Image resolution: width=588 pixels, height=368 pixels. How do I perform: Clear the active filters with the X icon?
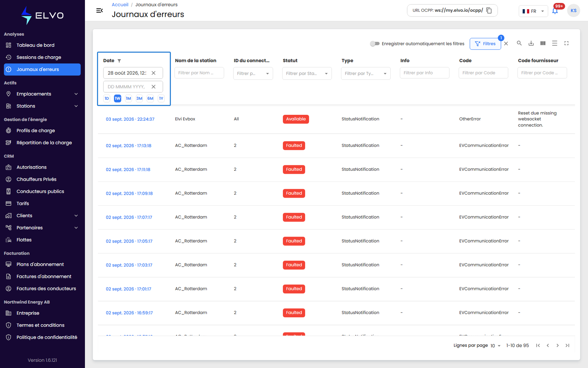click(x=506, y=43)
